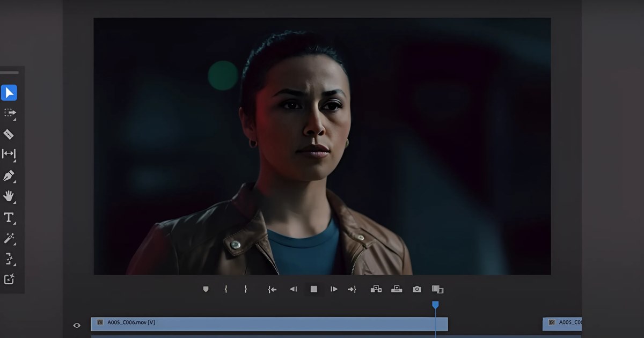644x338 pixels.
Task: Activate the Razor tool
Action: click(9, 134)
